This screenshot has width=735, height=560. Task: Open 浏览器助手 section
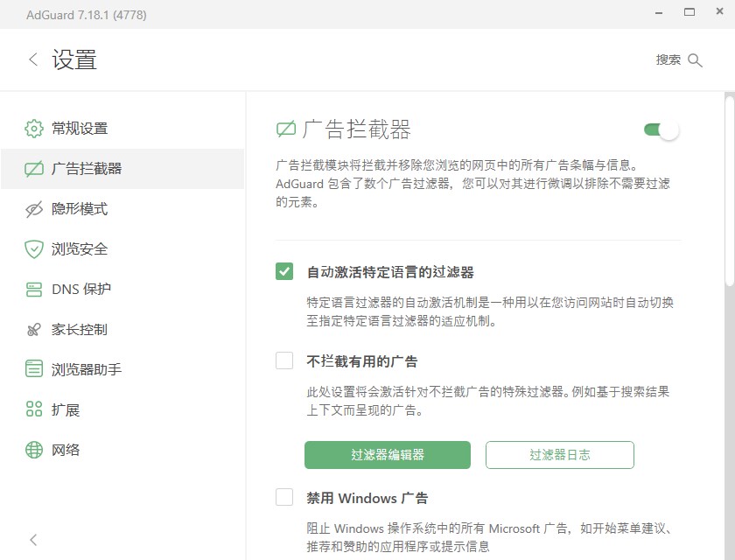click(122, 369)
